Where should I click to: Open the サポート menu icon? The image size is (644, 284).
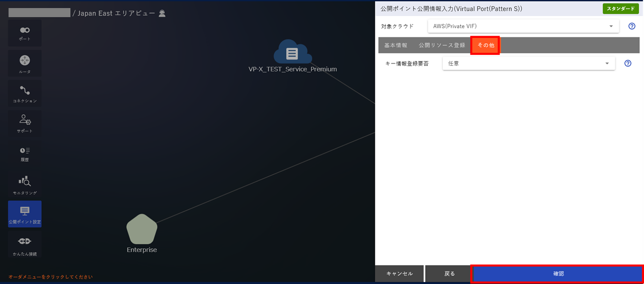[25, 124]
